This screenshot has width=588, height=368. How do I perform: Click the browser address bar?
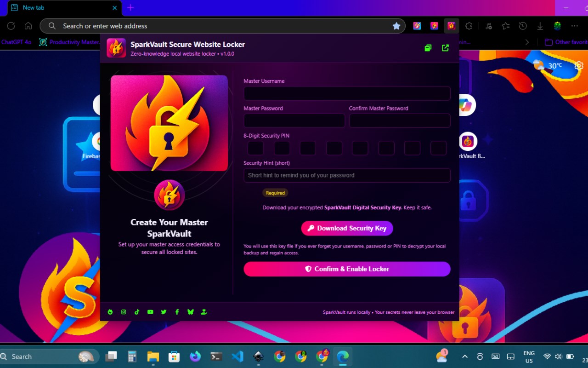(x=222, y=26)
